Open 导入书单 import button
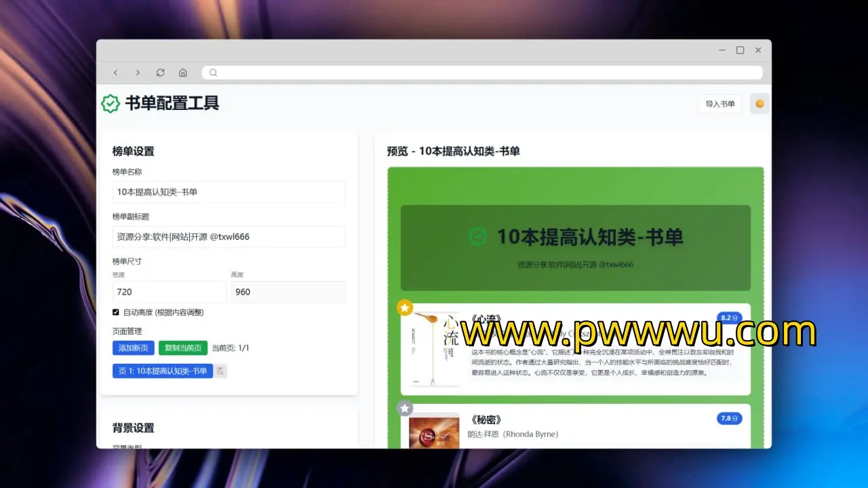The image size is (868, 488). 719,104
